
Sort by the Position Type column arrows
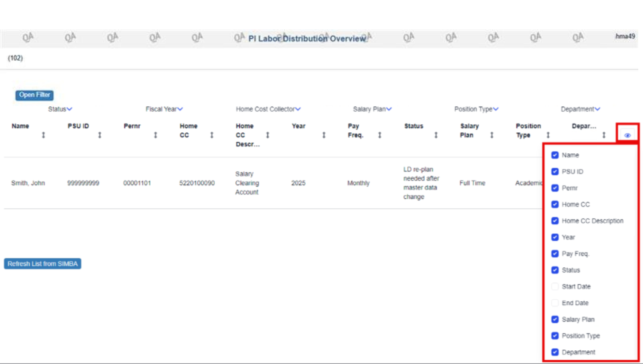coord(548,135)
